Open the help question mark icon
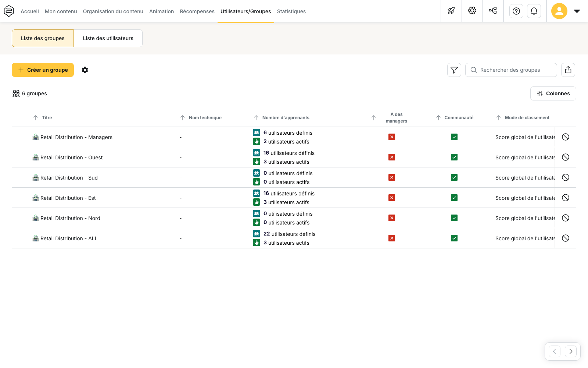Image resolution: width=588 pixels, height=368 pixels. [516, 11]
